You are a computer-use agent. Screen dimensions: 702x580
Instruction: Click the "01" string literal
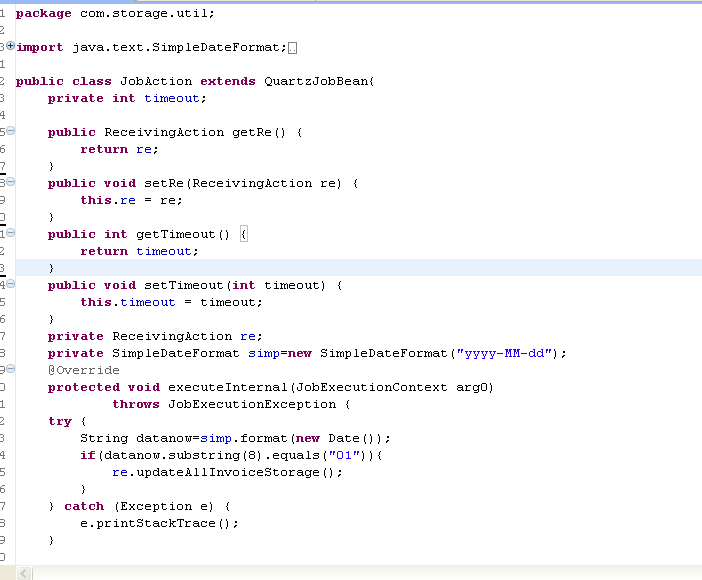tap(344, 455)
